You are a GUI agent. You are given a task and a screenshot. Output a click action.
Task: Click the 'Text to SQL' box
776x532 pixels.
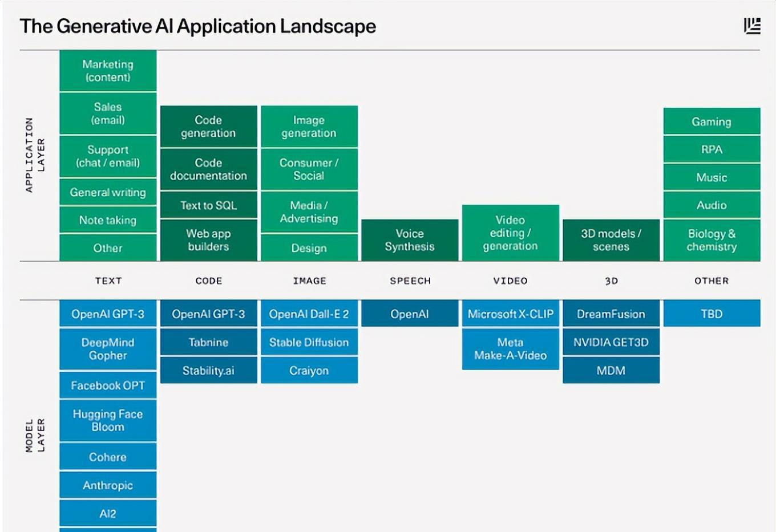[x=209, y=205]
